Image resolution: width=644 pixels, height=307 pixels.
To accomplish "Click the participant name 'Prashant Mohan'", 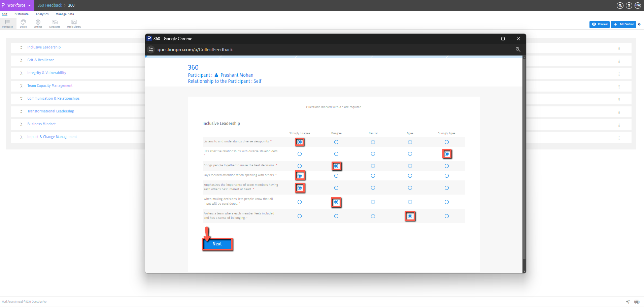I will [x=237, y=75].
